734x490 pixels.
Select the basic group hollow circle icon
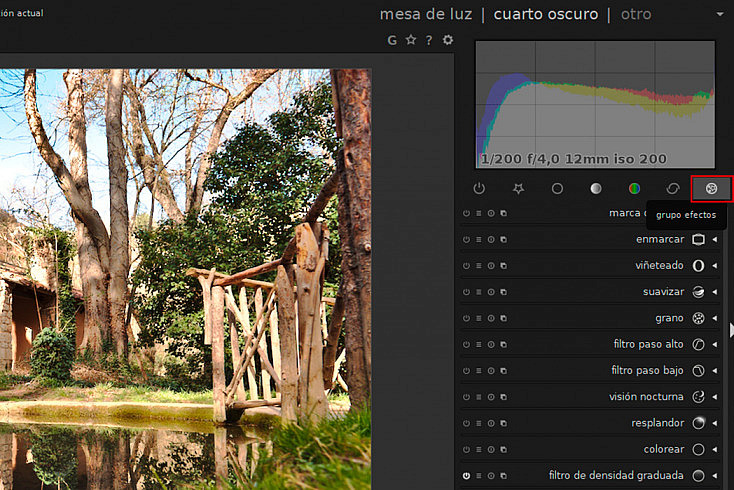point(557,189)
